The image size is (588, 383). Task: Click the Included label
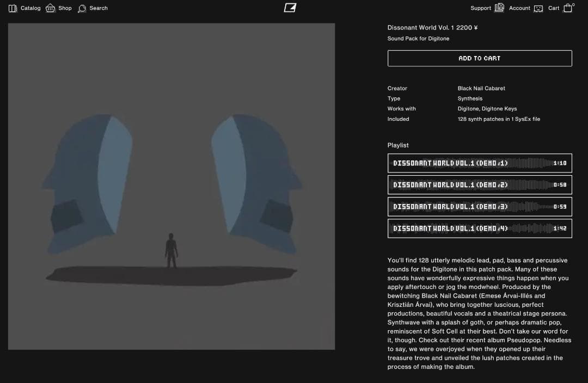coord(398,119)
